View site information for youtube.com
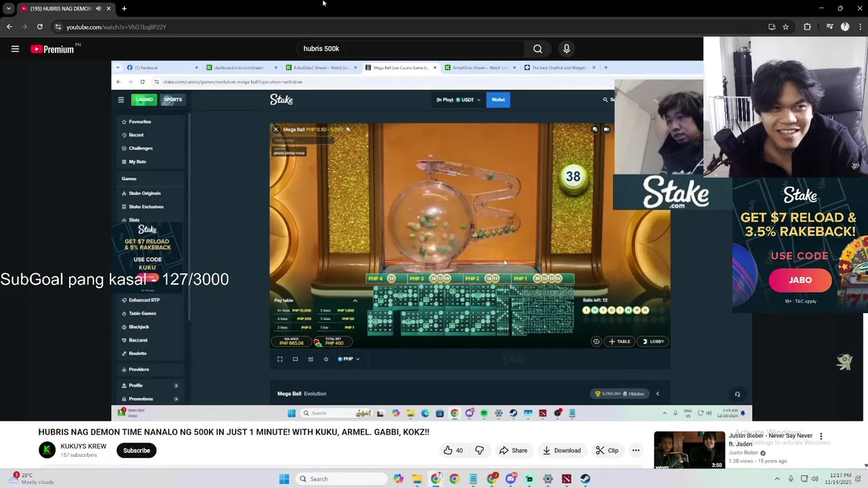Screen dimensions: 868x488 pyautogui.click(x=58, y=27)
